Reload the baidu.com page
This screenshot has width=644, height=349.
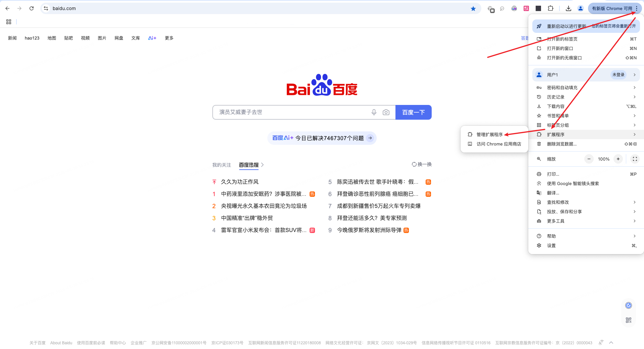pyautogui.click(x=32, y=8)
